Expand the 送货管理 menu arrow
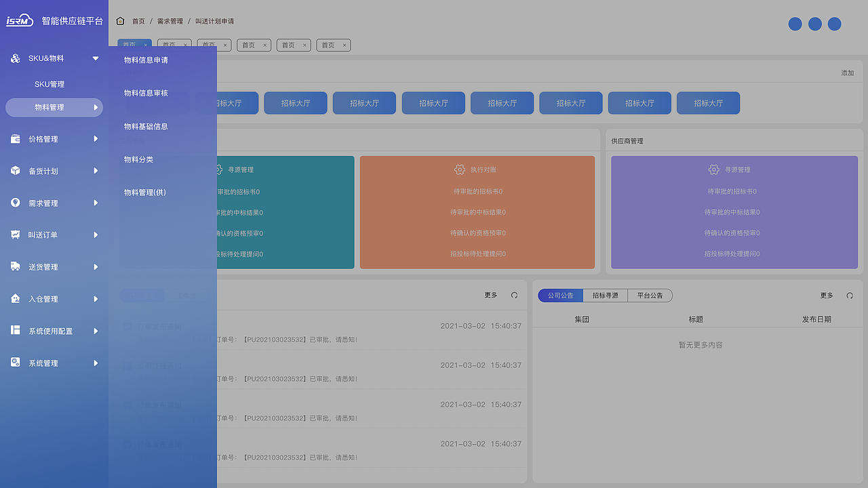The height and width of the screenshot is (488, 868). tap(96, 266)
